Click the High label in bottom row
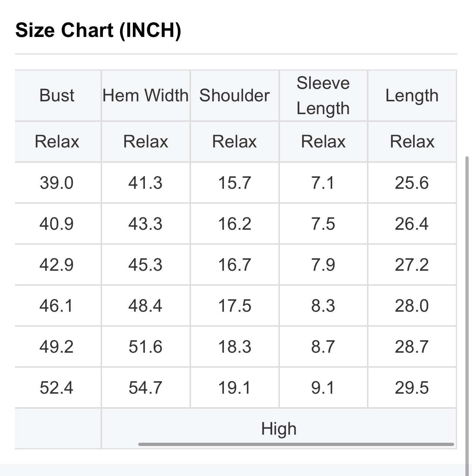The width and height of the screenshot is (472, 476). [x=279, y=428]
